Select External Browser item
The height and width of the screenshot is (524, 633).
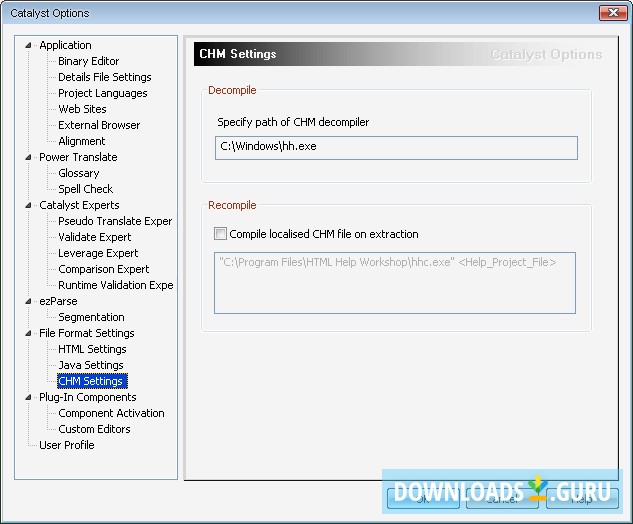99,125
